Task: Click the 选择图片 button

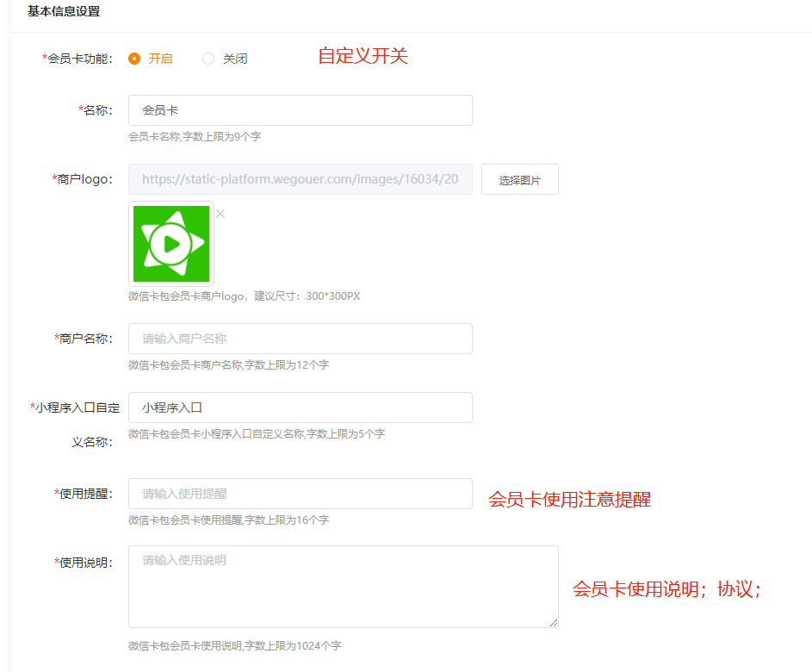Action: point(520,179)
